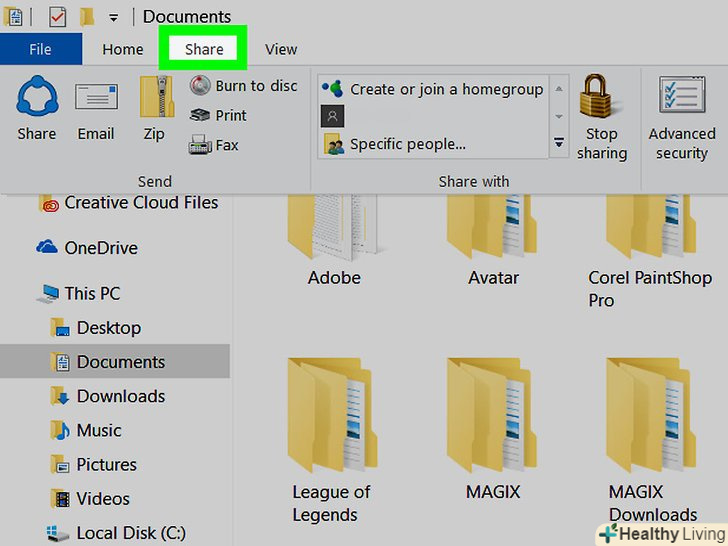The width and height of the screenshot is (728, 546).
Task: Choose the Fax command
Action: pyautogui.click(x=214, y=145)
